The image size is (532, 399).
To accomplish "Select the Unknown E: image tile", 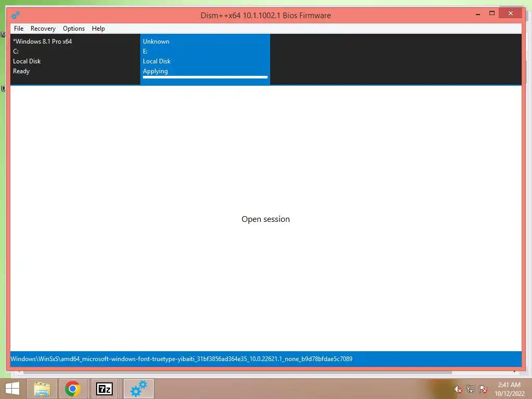I will point(205,59).
